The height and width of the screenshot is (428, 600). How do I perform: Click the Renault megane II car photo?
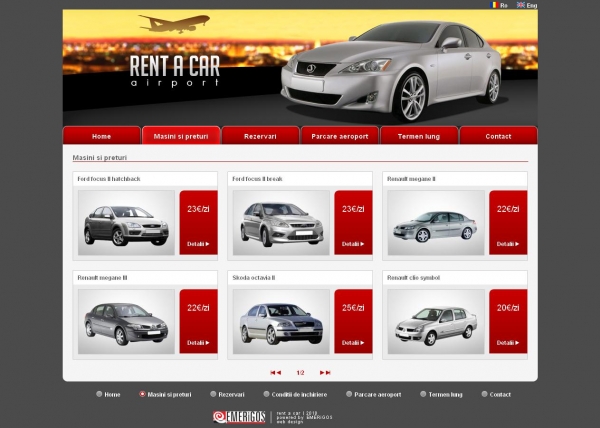click(x=436, y=223)
